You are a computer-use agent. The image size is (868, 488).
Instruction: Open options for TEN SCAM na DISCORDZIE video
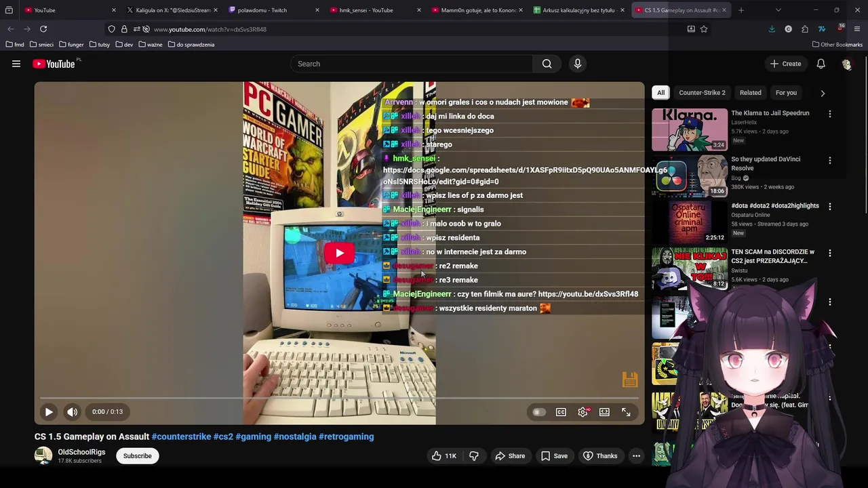pos(830,253)
